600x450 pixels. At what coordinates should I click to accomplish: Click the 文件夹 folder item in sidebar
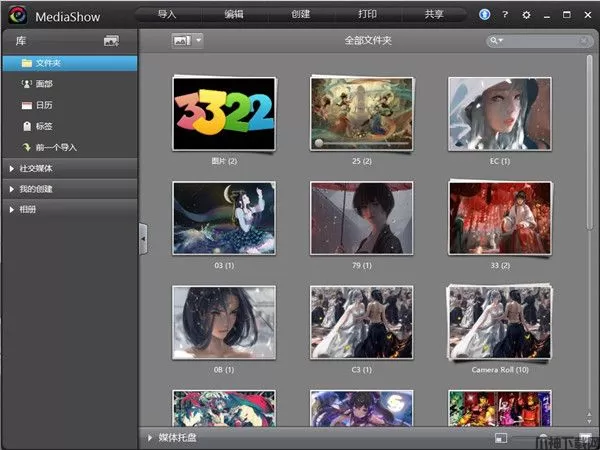coord(48,63)
